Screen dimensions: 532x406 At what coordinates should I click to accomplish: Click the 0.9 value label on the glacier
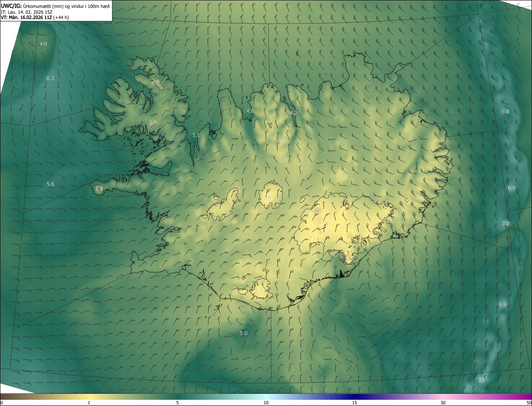(x=267, y=198)
